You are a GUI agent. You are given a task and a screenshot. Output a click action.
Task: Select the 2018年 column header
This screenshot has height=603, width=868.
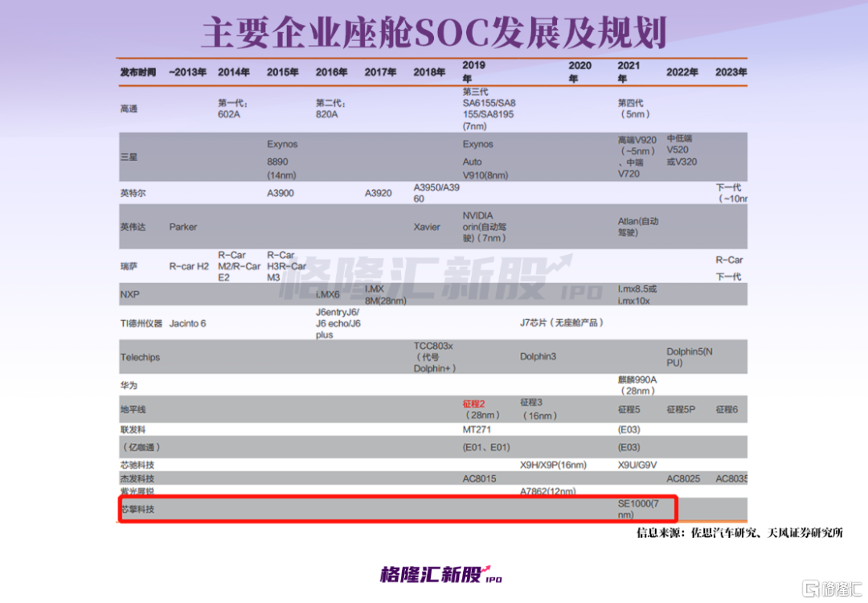coord(429,72)
